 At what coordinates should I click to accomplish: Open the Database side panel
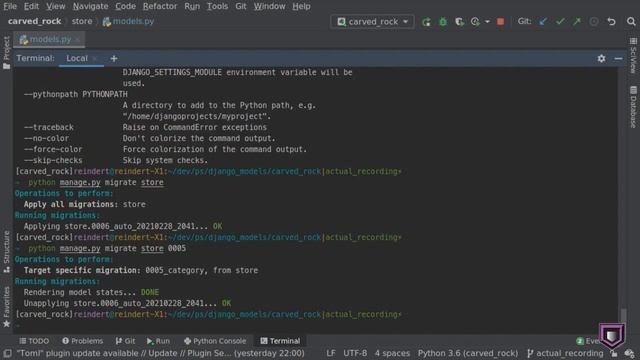pyautogui.click(x=633, y=107)
